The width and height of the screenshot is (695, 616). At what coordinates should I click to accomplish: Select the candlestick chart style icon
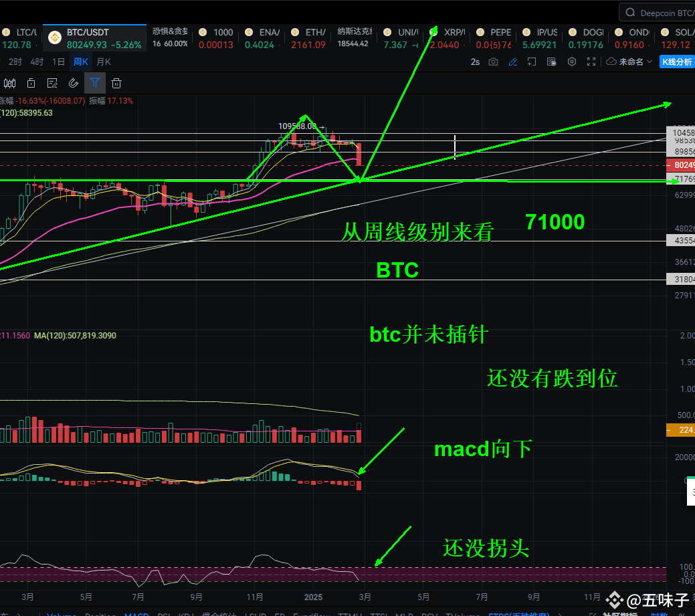pyautogui.click(x=10, y=83)
